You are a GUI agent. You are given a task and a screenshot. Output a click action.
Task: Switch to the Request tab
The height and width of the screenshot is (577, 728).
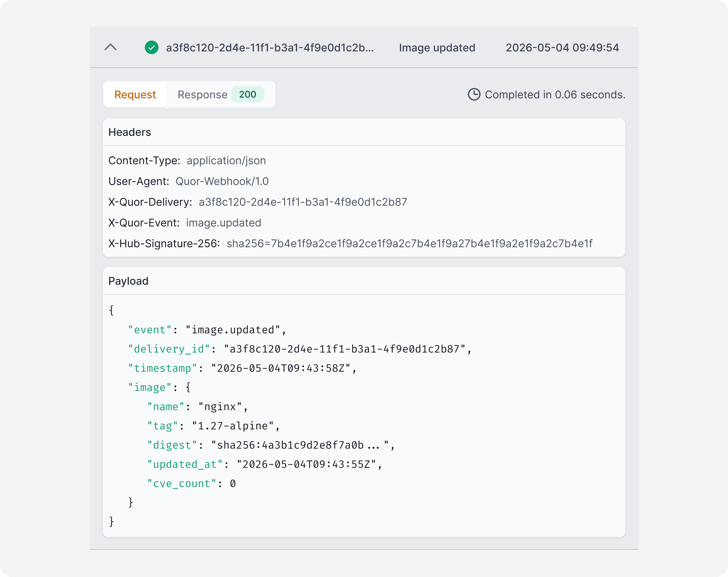[x=135, y=95]
